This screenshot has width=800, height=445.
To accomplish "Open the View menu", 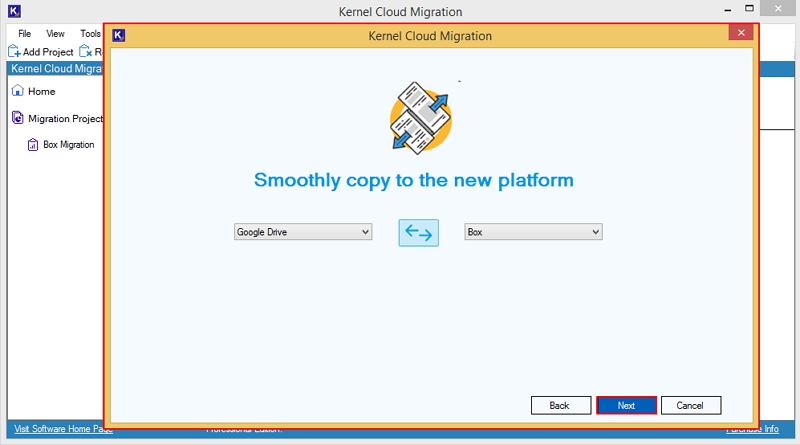I will pos(55,34).
